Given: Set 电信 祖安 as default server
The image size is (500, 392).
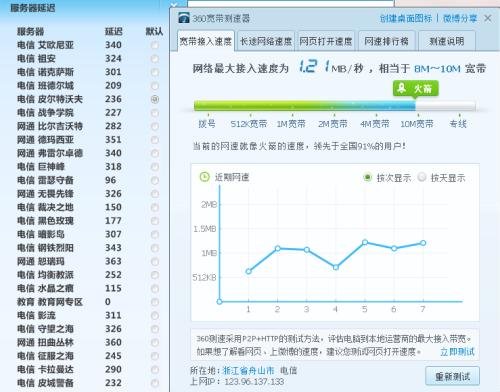Looking at the screenshot, I should tap(155, 59).
